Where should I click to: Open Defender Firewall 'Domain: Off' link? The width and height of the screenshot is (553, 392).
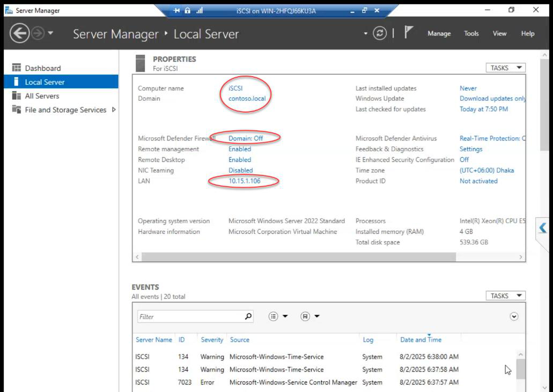(246, 138)
